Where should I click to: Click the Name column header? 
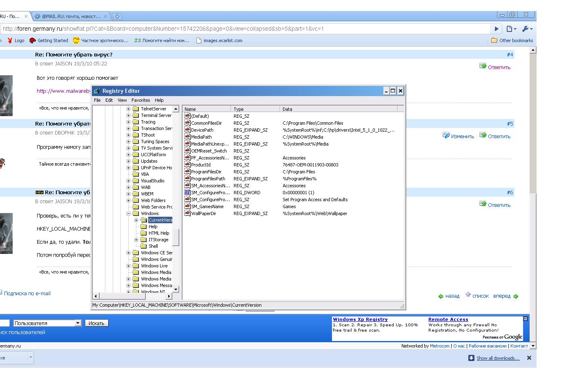point(207,109)
